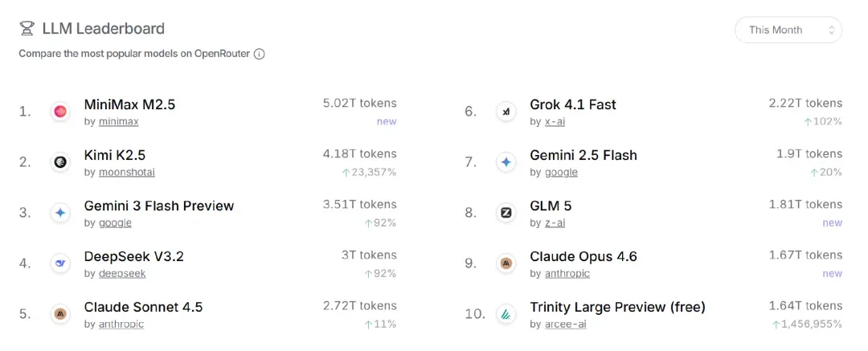Click the MiniMax M2.5 model icon
The image size is (868, 351).
(x=60, y=112)
